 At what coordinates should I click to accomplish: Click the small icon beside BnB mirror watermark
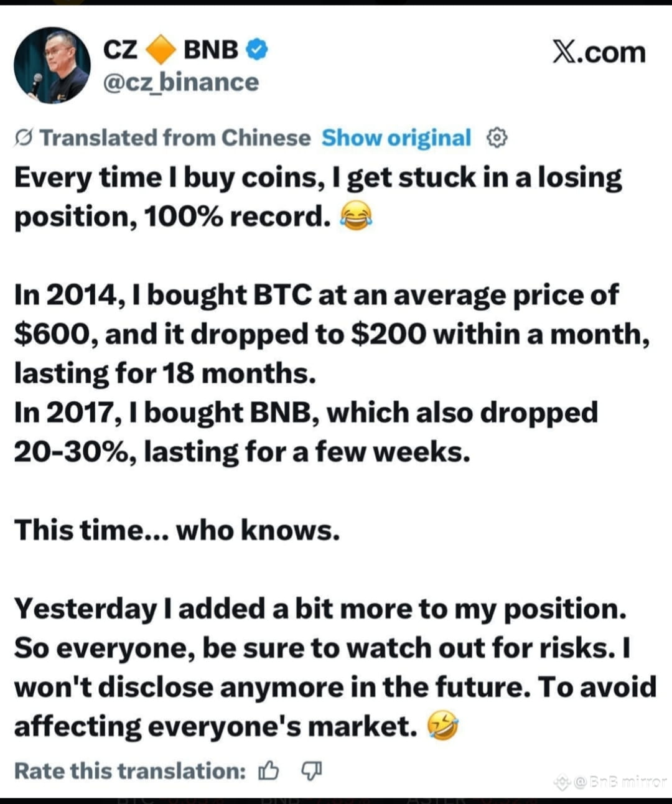(x=562, y=782)
